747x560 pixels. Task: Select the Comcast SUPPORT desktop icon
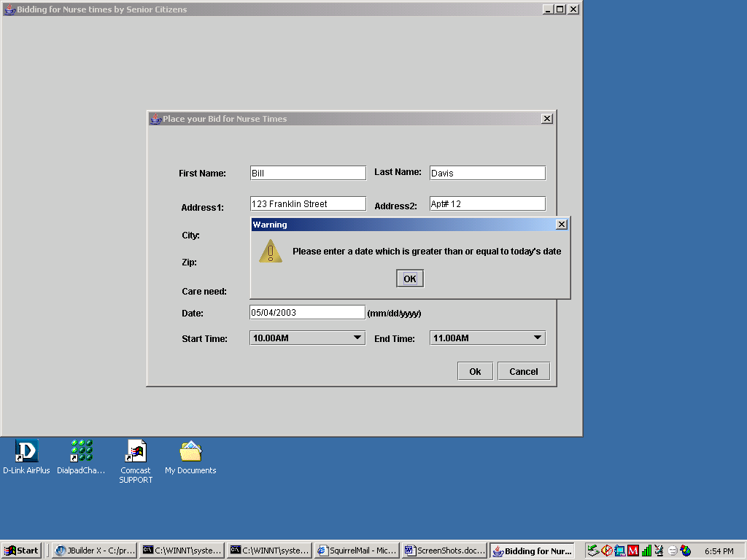(136, 462)
